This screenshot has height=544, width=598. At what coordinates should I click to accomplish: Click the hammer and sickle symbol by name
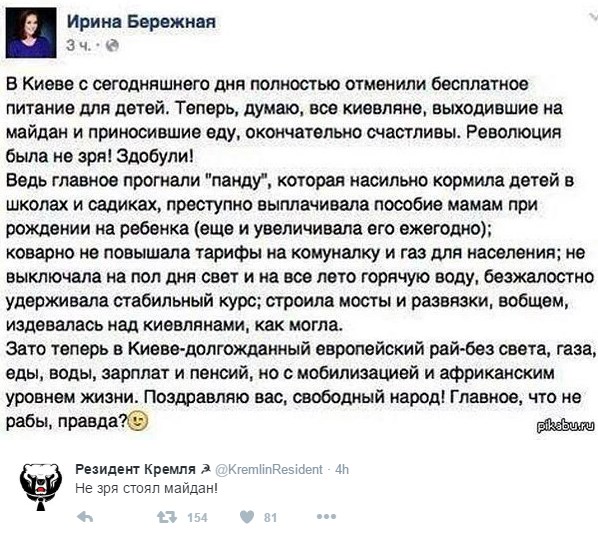click(205, 469)
